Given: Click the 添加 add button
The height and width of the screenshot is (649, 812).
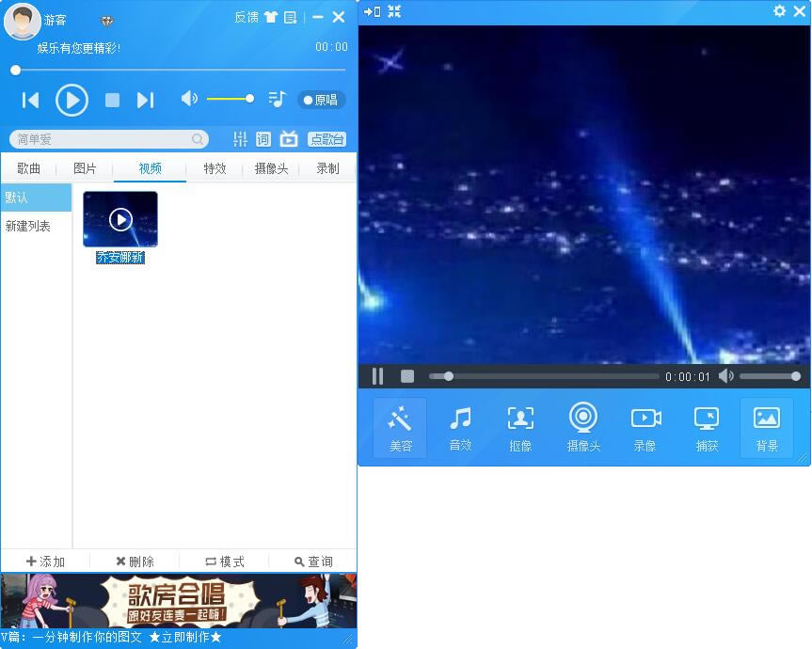Looking at the screenshot, I should (46, 561).
